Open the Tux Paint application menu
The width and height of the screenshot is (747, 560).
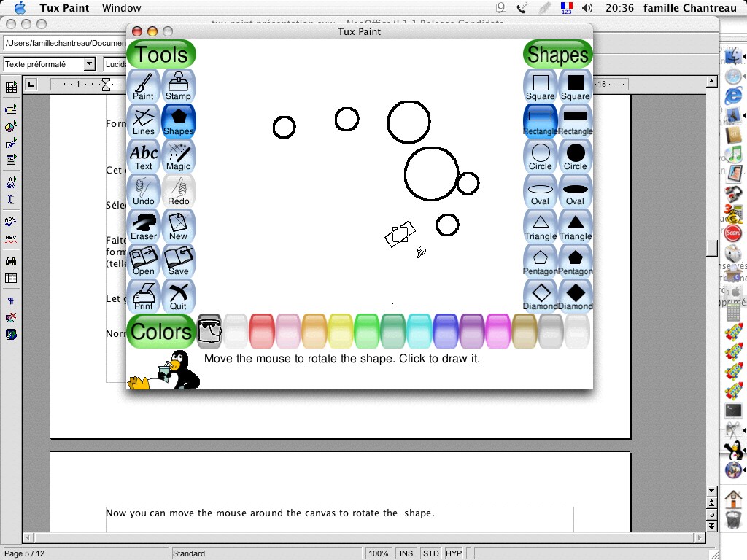[63, 8]
